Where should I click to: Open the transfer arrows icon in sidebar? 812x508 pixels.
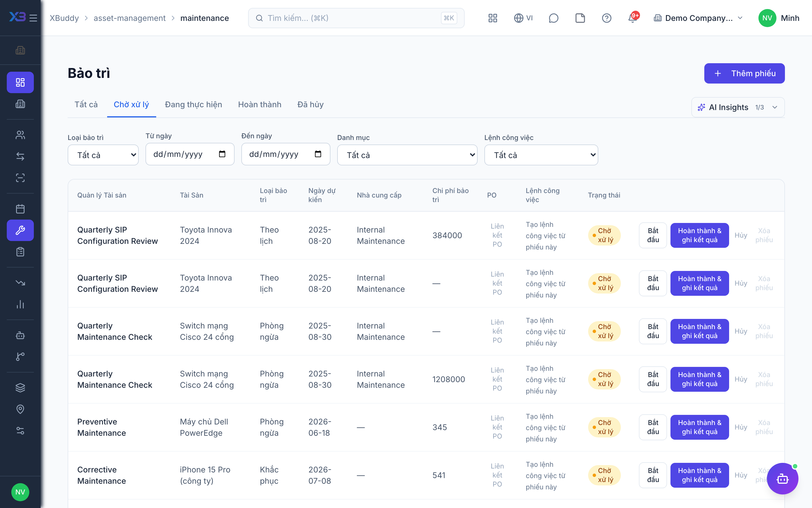[20, 156]
